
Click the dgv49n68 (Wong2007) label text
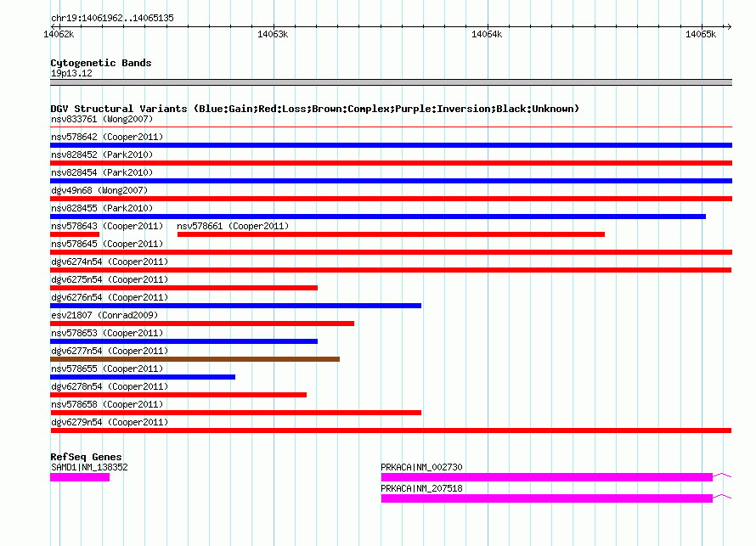[99, 190]
